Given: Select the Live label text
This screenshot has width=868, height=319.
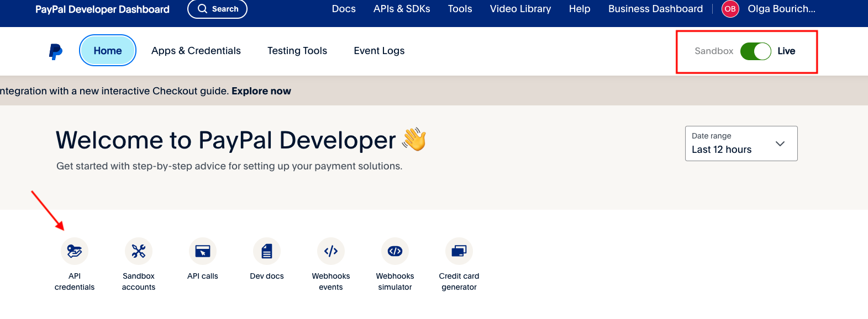Looking at the screenshot, I should (x=786, y=51).
